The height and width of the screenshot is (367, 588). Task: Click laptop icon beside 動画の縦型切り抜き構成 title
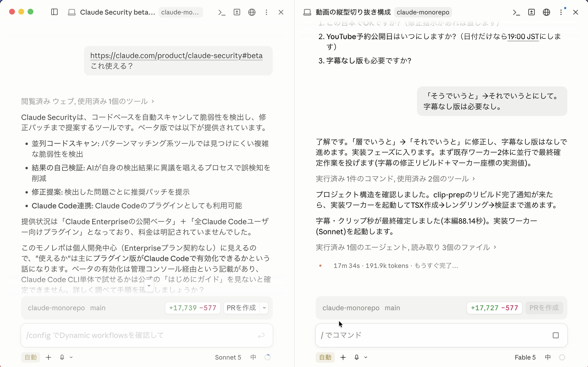pos(307,12)
